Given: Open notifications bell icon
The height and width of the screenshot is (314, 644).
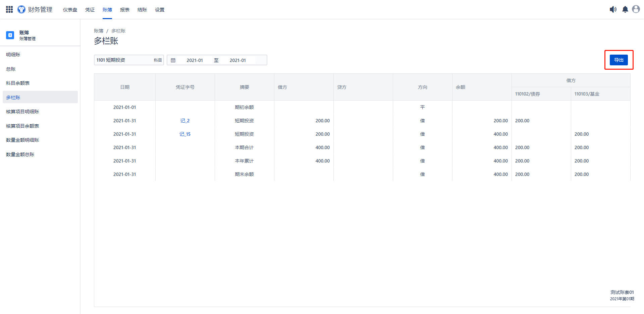Looking at the screenshot, I should pyautogui.click(x=625, y=9).
